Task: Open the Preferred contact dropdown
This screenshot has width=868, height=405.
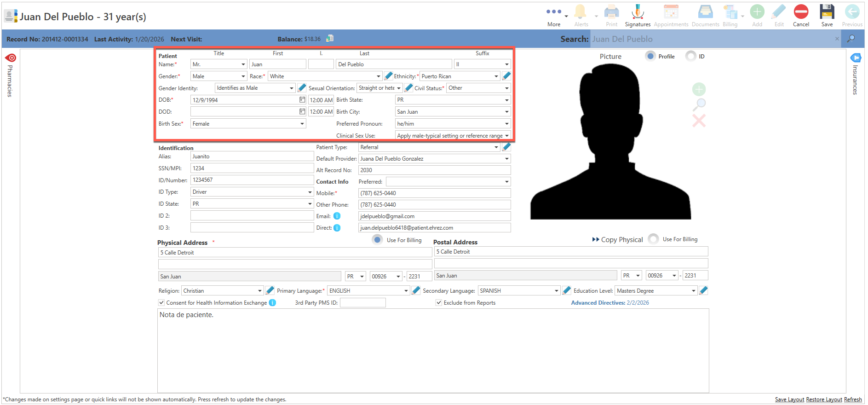Action: (x=448, y=181)
